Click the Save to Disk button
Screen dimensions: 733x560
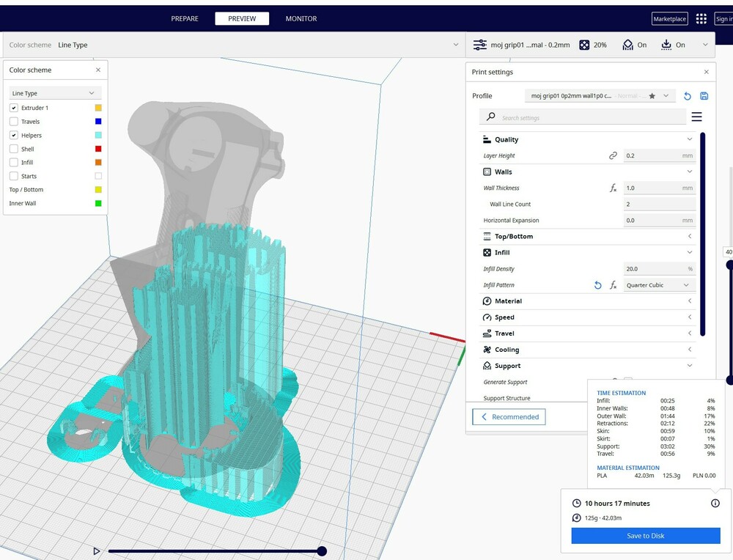(645, 536)
